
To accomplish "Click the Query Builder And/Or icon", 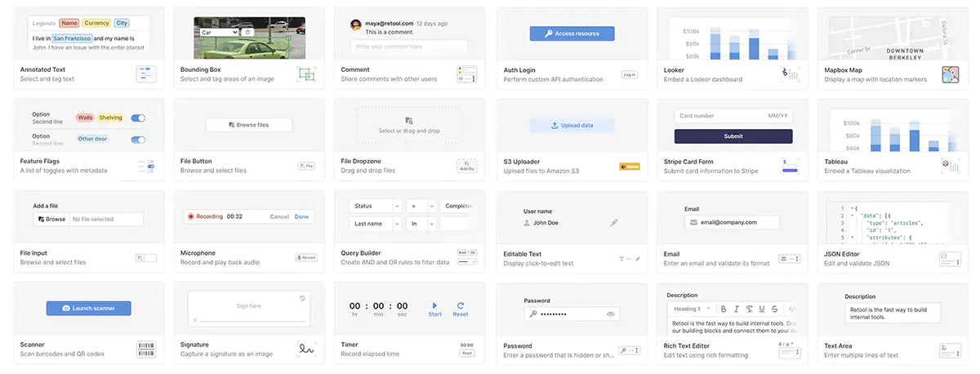I will click(x=466, y=257).
